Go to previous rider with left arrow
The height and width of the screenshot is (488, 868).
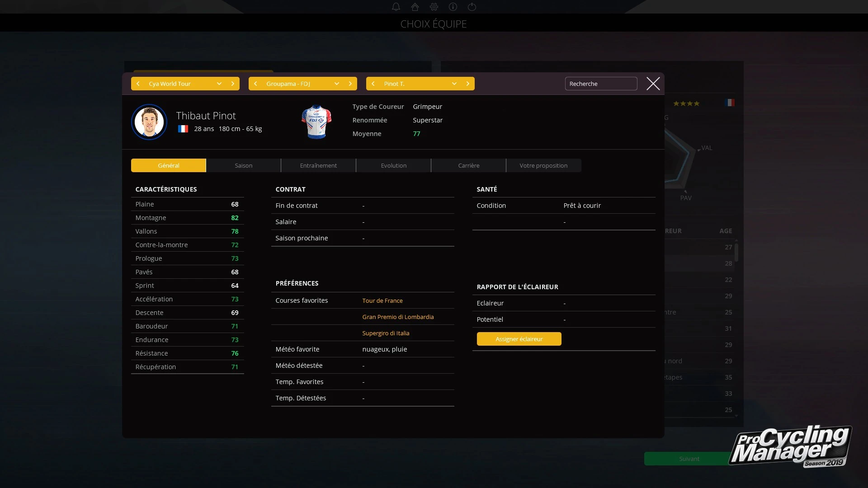(x=373, y=84)
